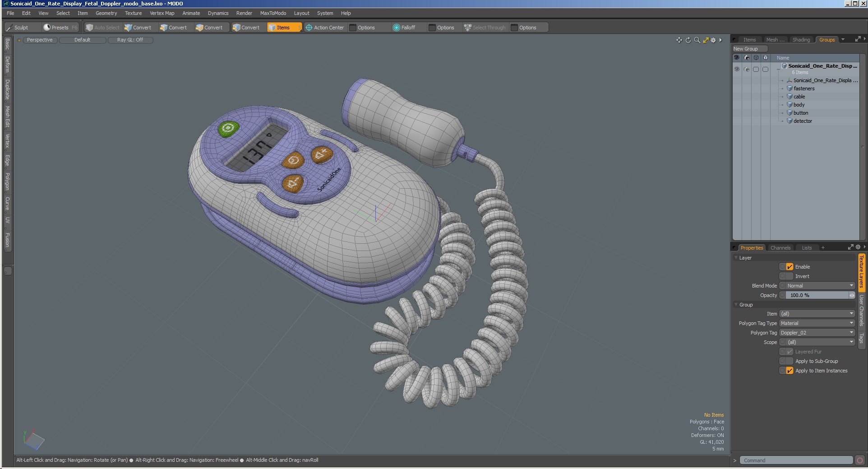Click the Opacity slider arrow handle

click(x=852, y=295)
